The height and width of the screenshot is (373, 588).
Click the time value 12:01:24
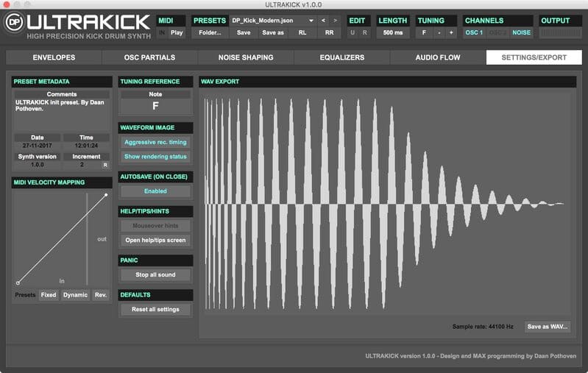click(x=86, y=146)
